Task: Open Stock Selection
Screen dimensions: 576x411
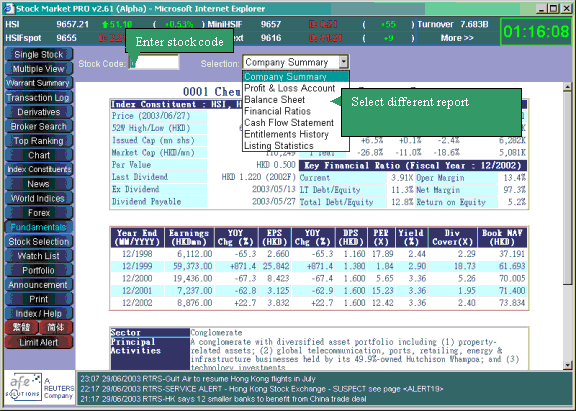Action: coord(39,241)
